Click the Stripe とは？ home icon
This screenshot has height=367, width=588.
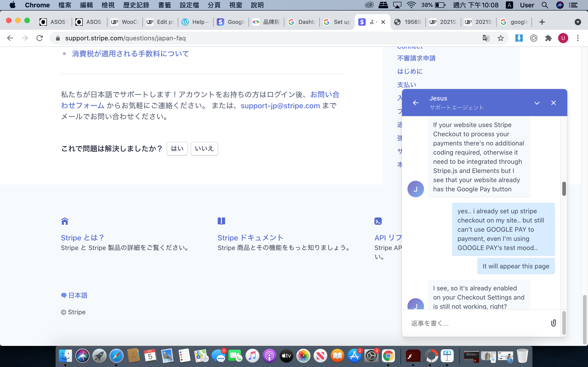tap(65, 221)
